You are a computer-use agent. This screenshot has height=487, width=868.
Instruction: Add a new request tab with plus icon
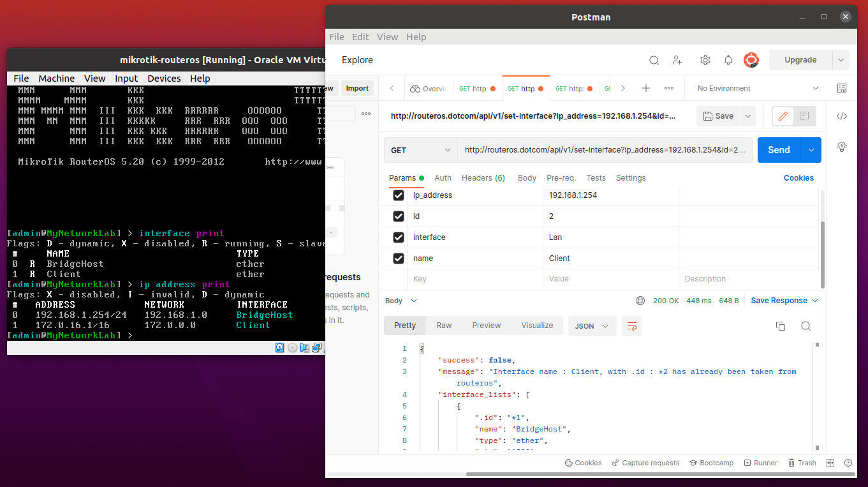point(645,88)
